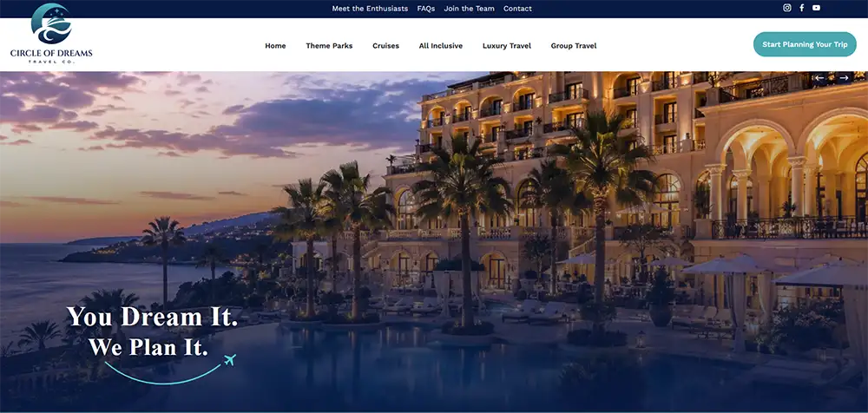
Task: Open the Cruises menu item
Action: (x=386, y=46)
